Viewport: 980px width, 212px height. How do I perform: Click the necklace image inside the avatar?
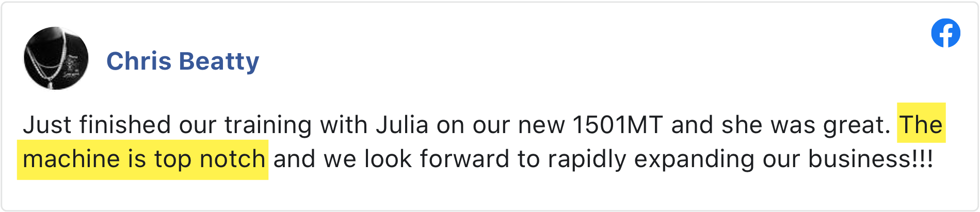coord(49,58)
